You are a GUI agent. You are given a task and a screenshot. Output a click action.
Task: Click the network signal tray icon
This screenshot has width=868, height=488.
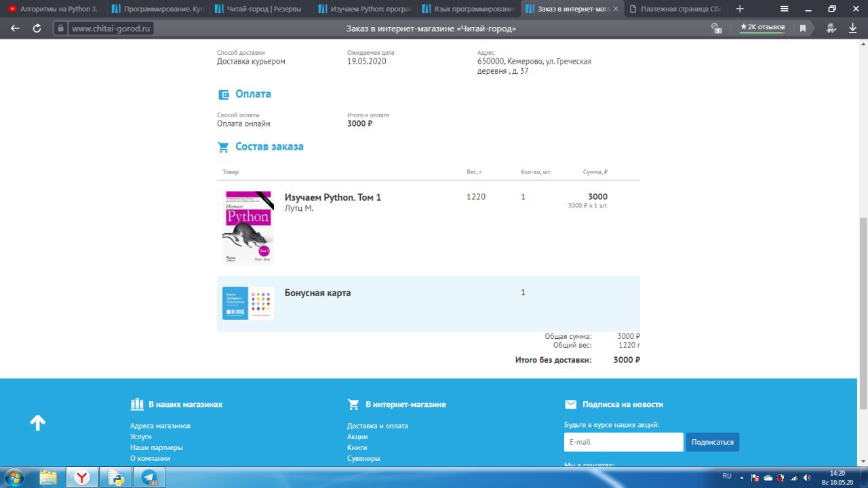tap(794, 478)
